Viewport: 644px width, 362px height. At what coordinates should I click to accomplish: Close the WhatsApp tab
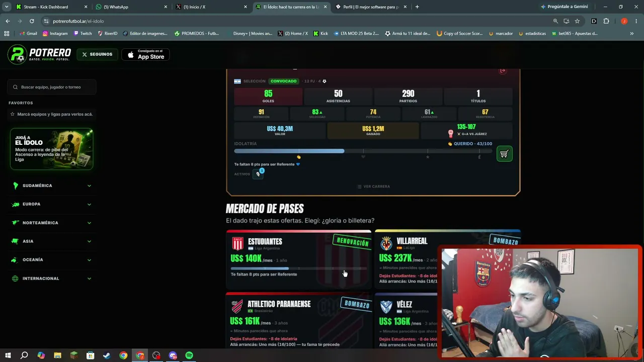[x=166, y=7]
